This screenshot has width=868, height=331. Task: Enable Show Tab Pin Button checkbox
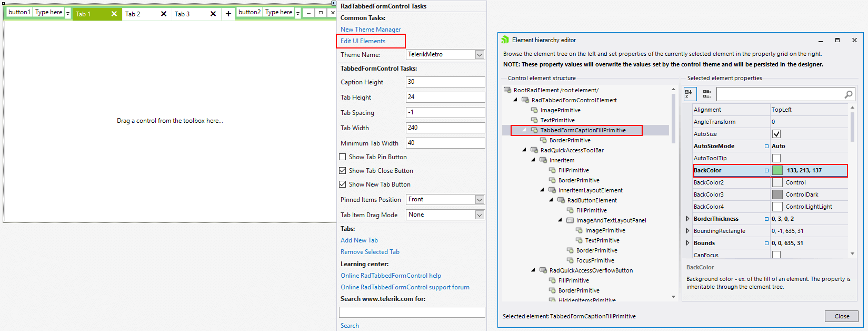tap(343, 157)
